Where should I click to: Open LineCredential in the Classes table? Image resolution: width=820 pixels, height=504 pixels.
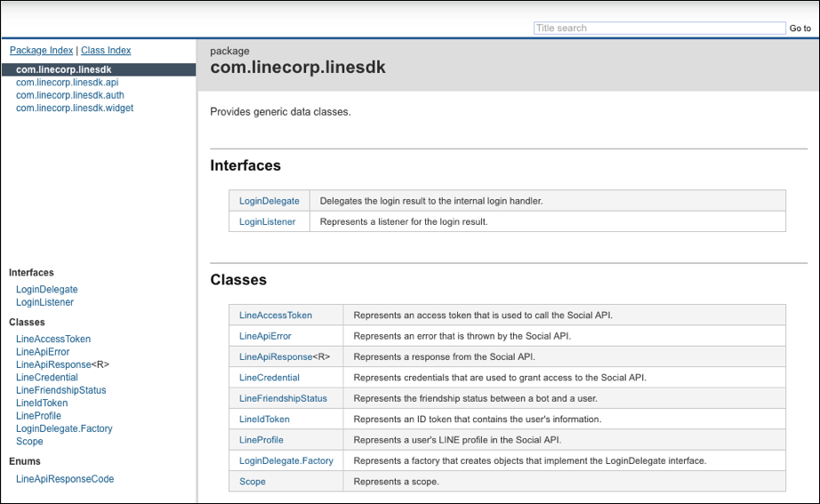tap(269, 378)
